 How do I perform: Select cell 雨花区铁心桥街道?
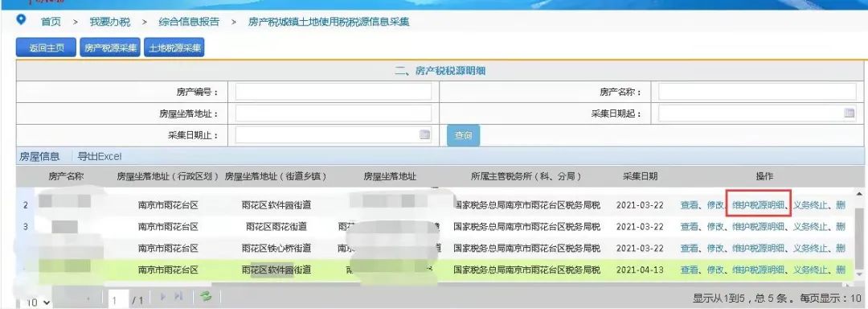[276, 248]
